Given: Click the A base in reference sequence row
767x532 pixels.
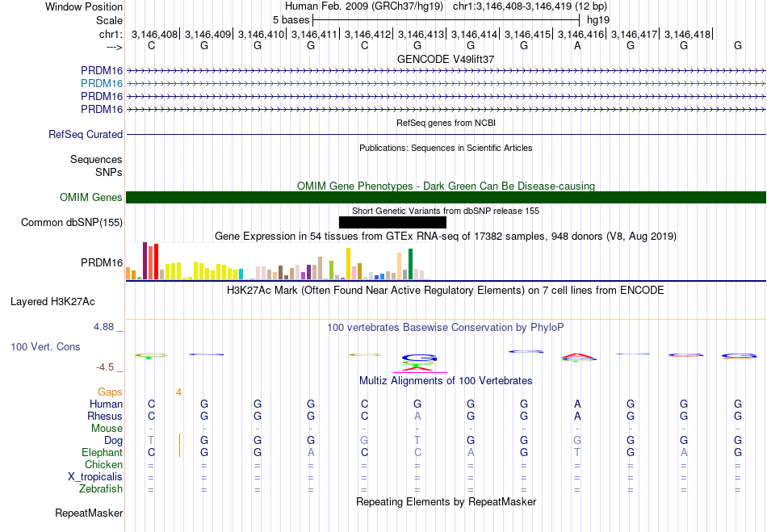Looking at the screenshot, I should point(578,46).
